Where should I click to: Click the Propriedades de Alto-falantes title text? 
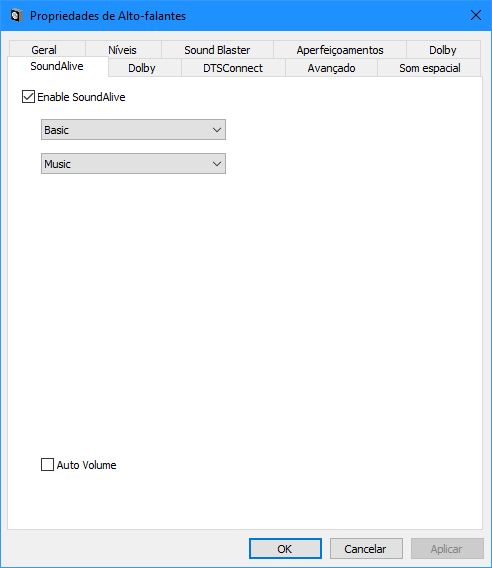(x=108, y=16)
